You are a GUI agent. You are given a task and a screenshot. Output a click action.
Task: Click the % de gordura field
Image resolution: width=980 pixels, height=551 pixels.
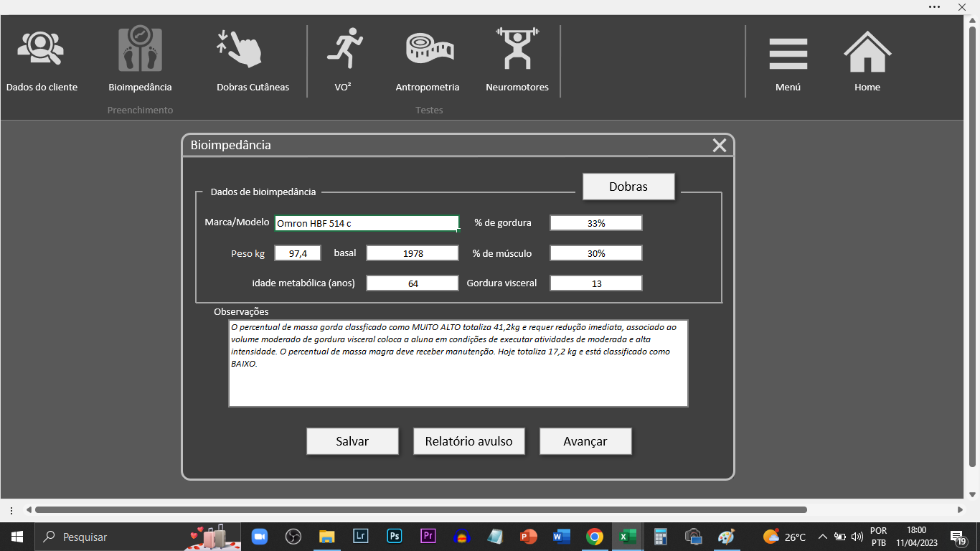[595, 223]
